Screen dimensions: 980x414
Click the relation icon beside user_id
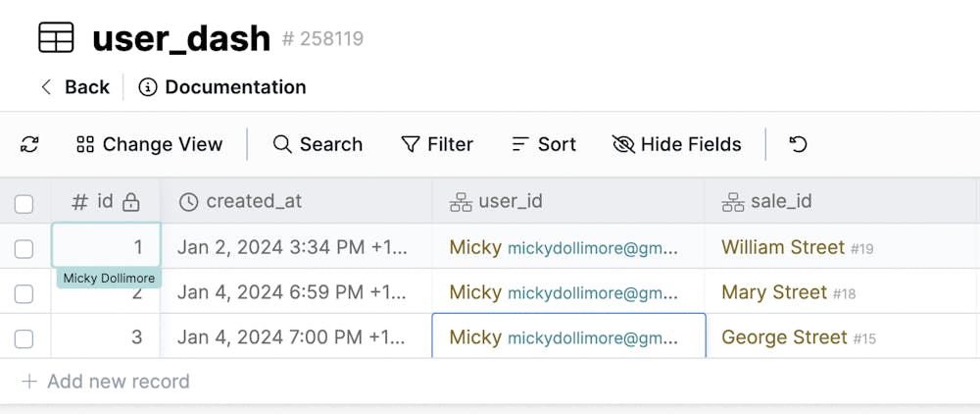coord(461,202)
